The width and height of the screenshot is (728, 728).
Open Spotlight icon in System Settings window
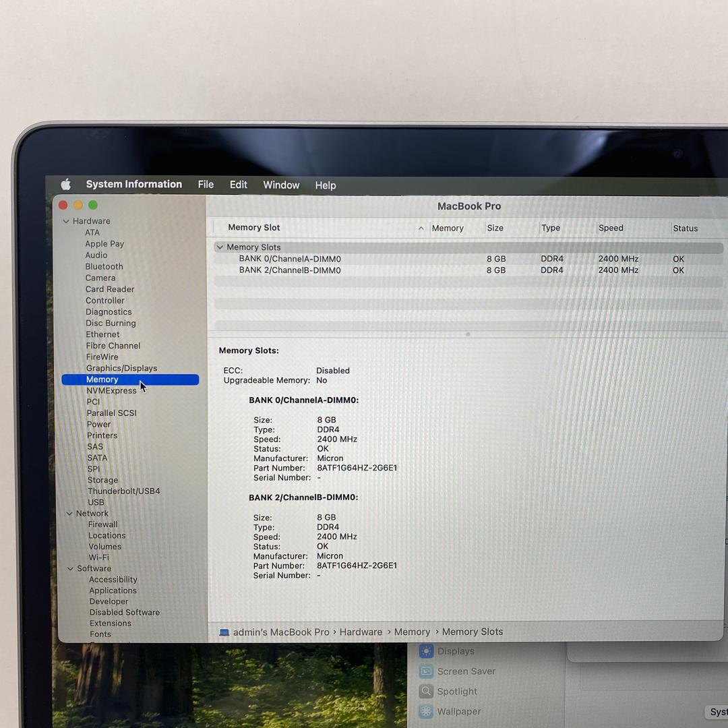coord(426,692)
